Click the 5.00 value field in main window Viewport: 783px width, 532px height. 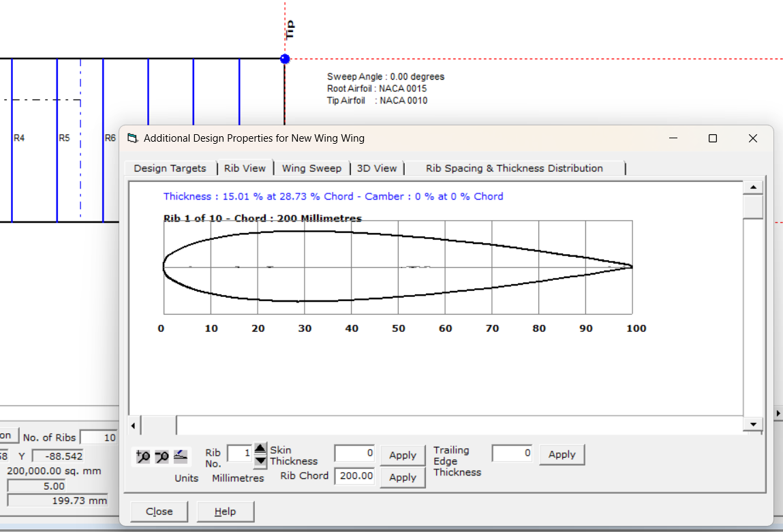click(x=37, y=486)
